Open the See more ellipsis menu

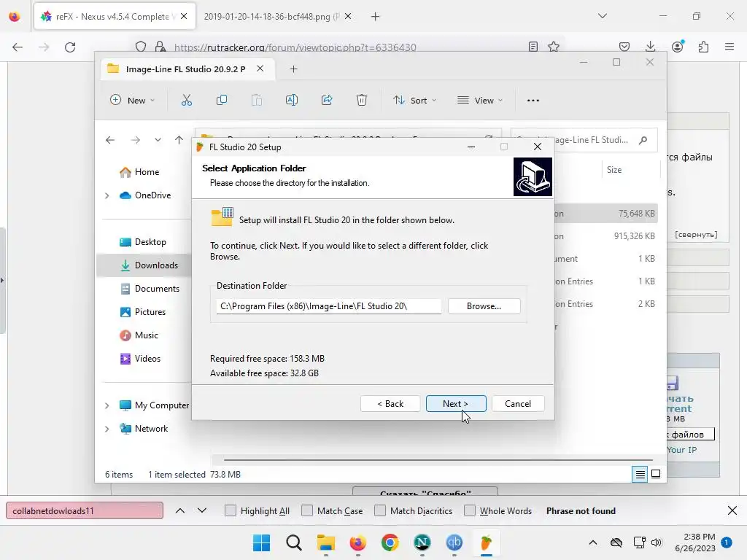point(533,100)
